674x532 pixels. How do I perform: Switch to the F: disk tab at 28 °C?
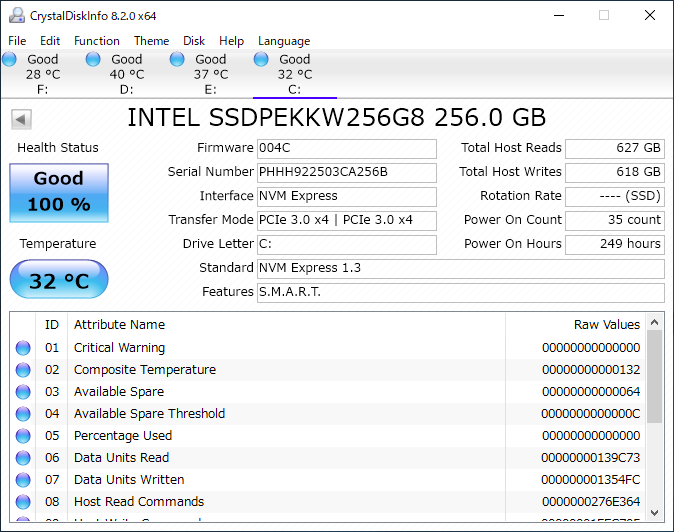[x=43, y=74]
